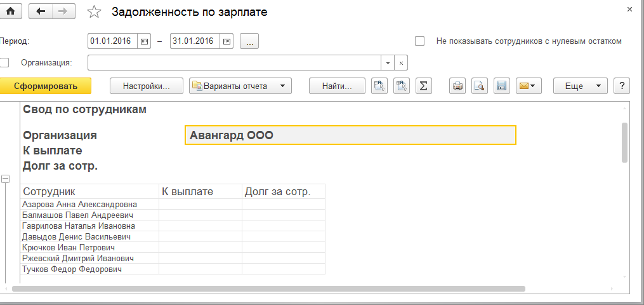The width and height of the screenshot is (644, 305).
Task: Open 'Настройки...' report settings
Action: (x=147, y=86)
